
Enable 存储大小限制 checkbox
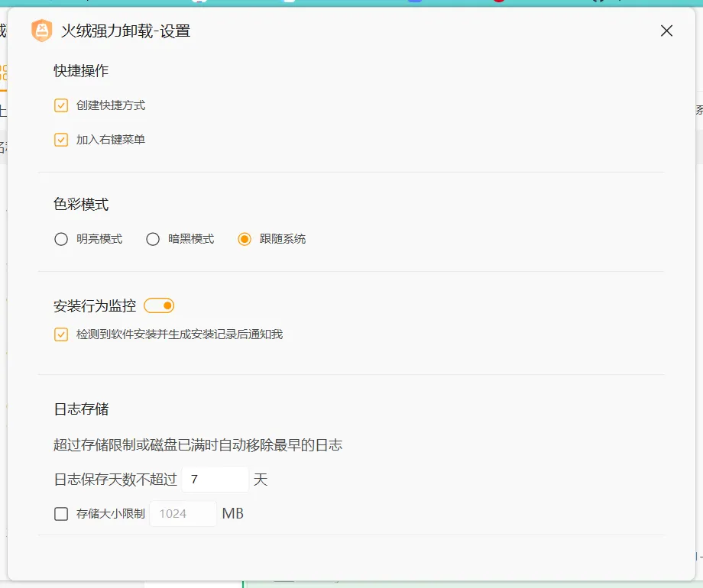[x=61, y=514]
